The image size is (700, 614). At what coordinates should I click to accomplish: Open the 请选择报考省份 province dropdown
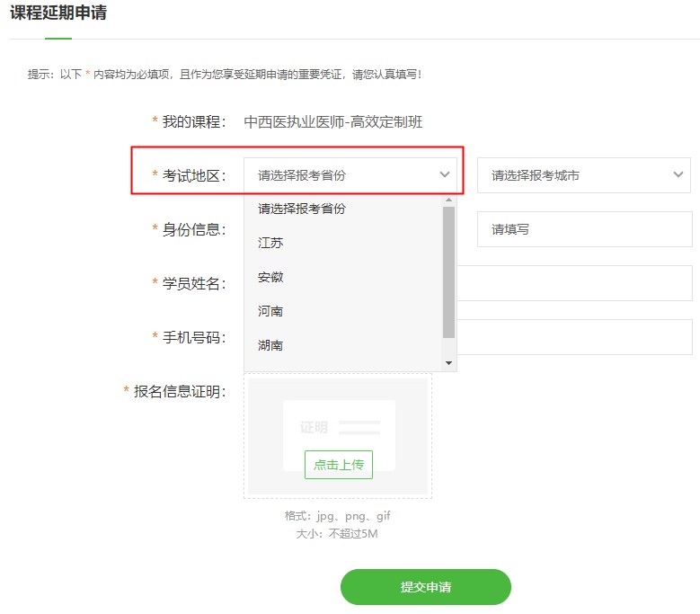[x=341, y=175]
